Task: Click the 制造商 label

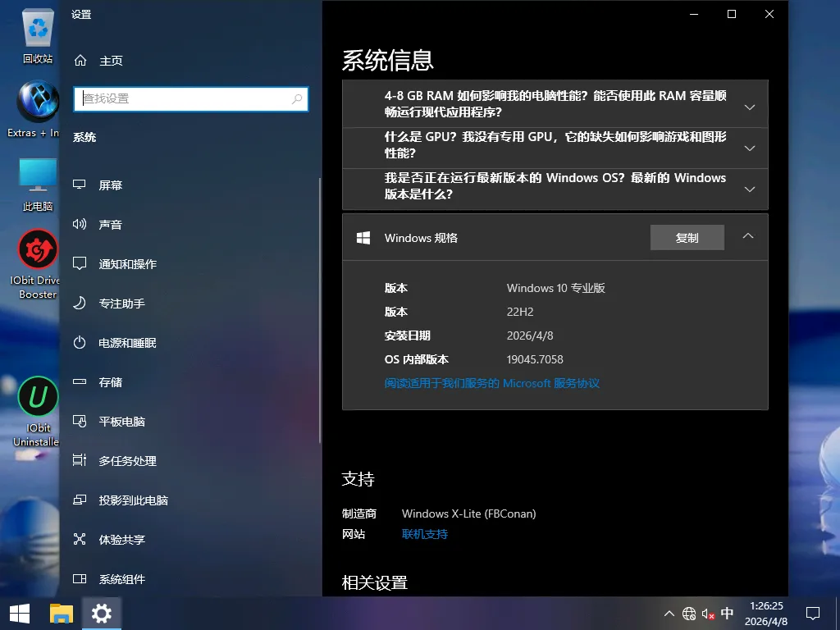Action: pyautogui.click(x=359, y=514)
